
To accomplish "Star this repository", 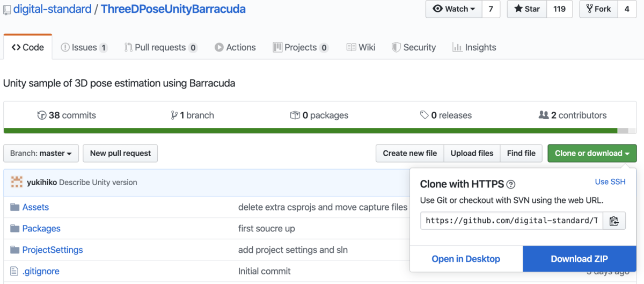I will coord(527,9).
